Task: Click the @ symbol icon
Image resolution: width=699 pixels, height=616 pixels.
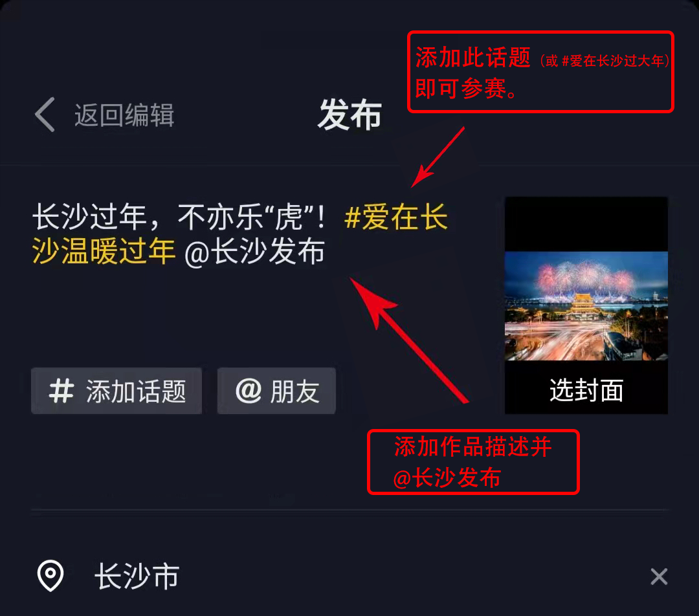Action: click(x=249, y=391)
